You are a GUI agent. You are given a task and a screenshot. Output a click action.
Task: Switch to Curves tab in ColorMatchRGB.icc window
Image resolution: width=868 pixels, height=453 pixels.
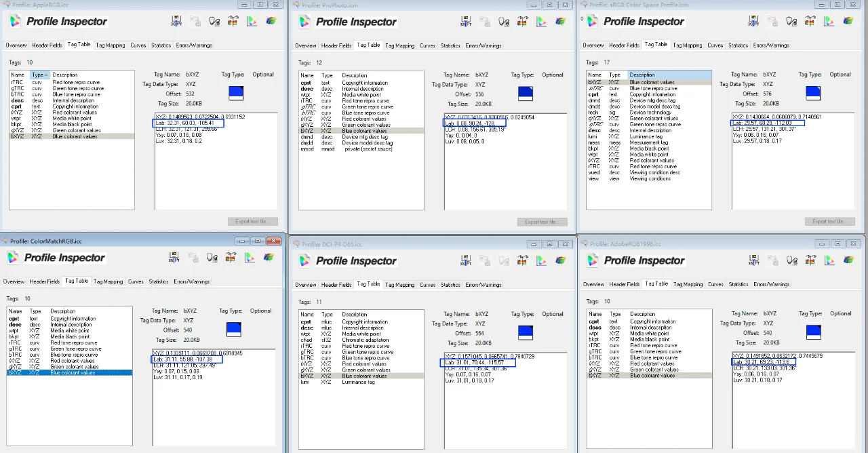point(136,281)
